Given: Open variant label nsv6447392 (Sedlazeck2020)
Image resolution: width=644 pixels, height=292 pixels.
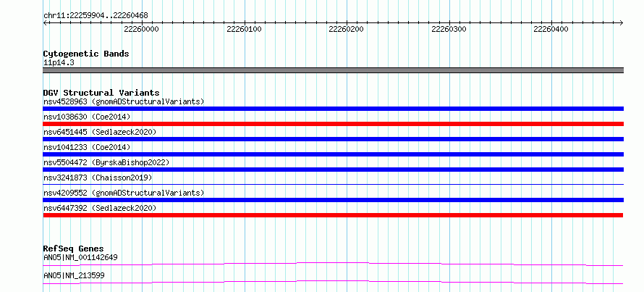Looking at the screenshot, I should pyautogui.click(x=100, y=208).
